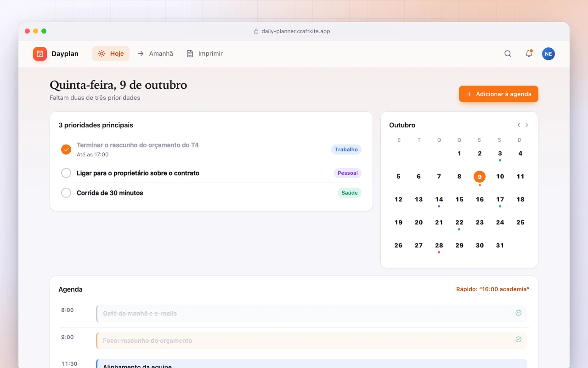This screenshot has height=368, width=588.
Task: Go to previous month in calendar
Action: point(519,125)
